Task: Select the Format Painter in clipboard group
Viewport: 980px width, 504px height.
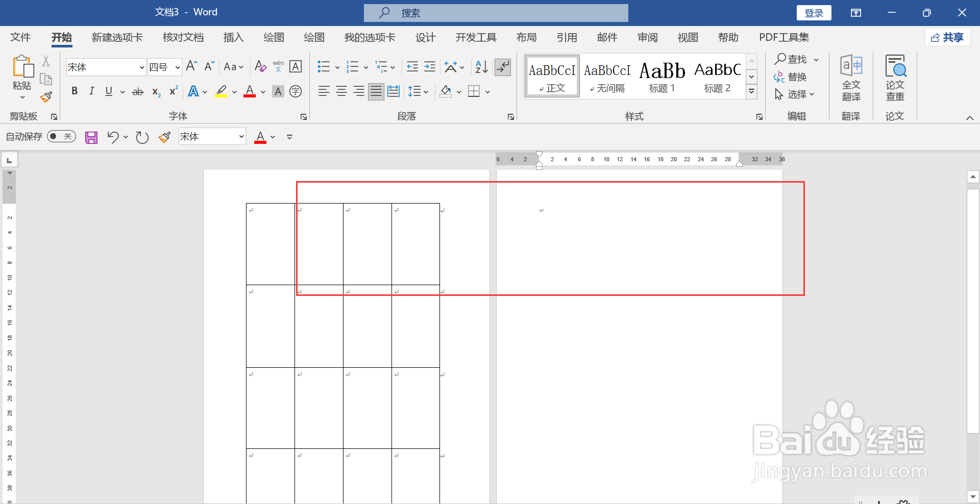Action: point(46,96)
